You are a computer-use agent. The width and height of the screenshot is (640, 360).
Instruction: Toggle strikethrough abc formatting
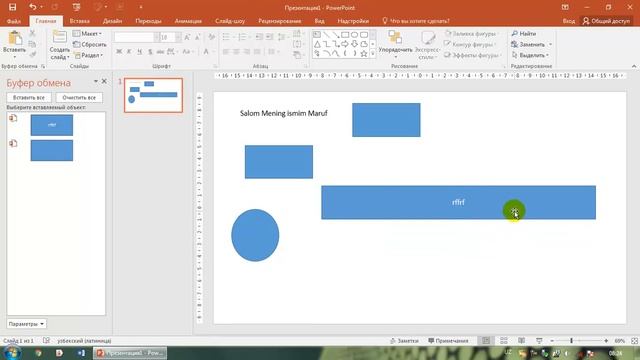[x=160, y=51]
